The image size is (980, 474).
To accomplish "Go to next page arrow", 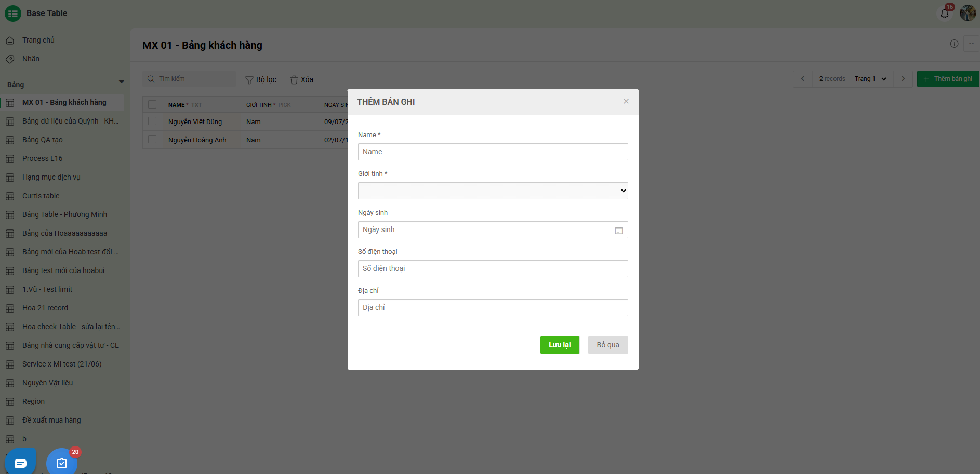I will pos(903,79).
